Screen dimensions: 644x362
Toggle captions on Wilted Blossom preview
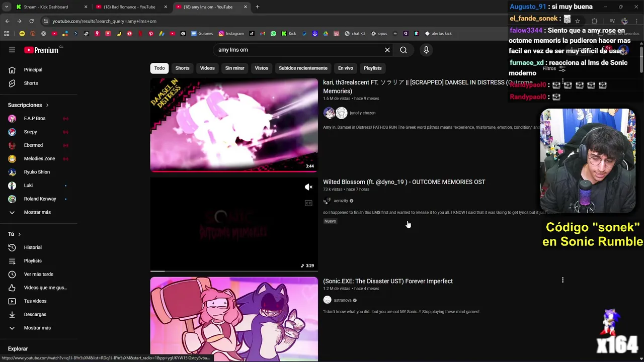pyautogui.click(x=308, y=203)
